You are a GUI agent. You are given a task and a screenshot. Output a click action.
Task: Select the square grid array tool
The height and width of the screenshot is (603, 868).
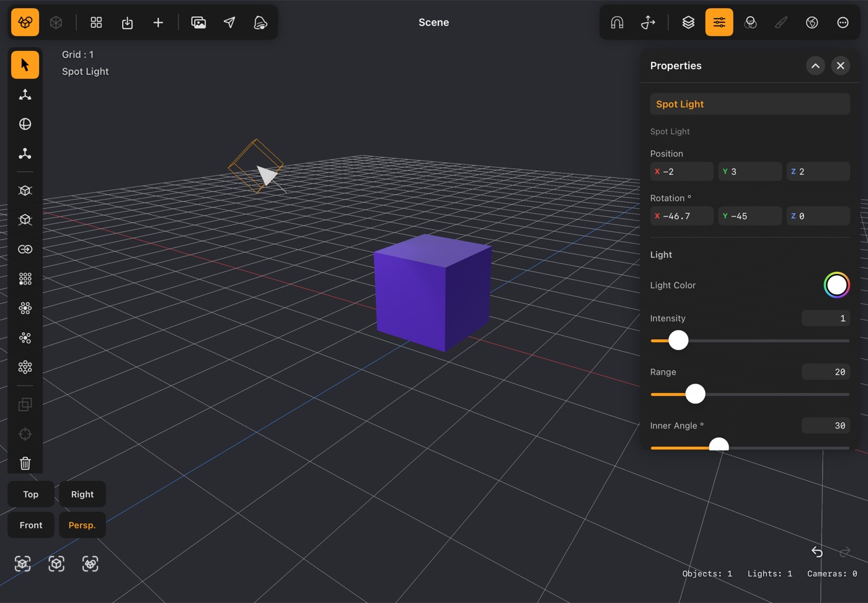pos(25,279)
